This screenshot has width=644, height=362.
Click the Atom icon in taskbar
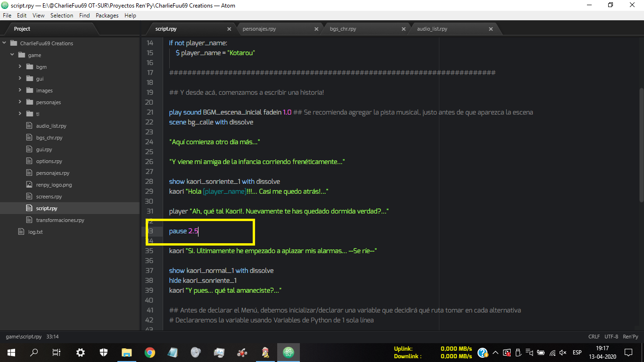[289, 352]
